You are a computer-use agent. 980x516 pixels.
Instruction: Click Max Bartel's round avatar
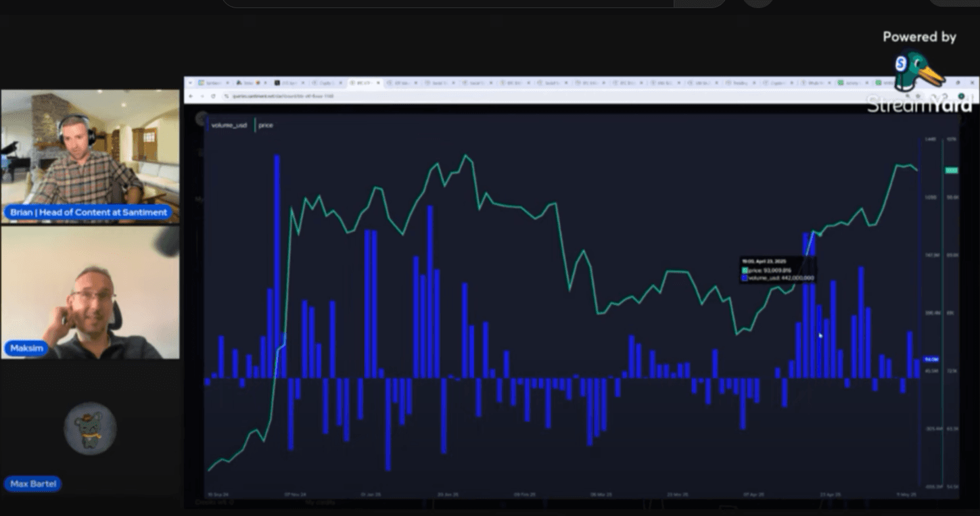pos(90,429)
